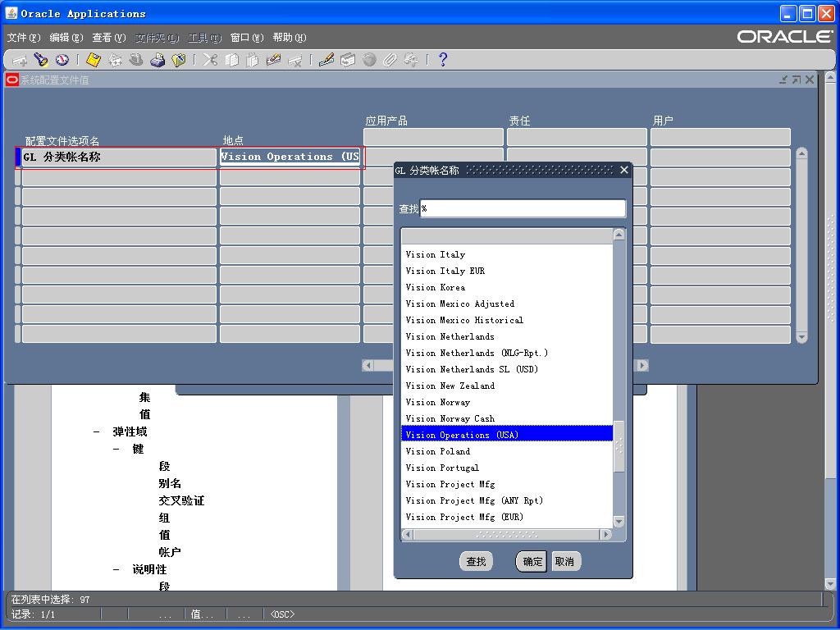Screen dimensions: 840x630
Task: Save with the yellow floppy disk icon
Action: tap(94, 60)
